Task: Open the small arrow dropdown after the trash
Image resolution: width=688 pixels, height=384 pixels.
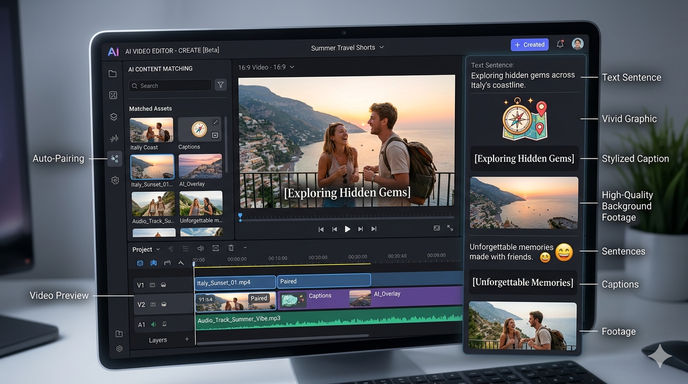Action: pos(245,248)
